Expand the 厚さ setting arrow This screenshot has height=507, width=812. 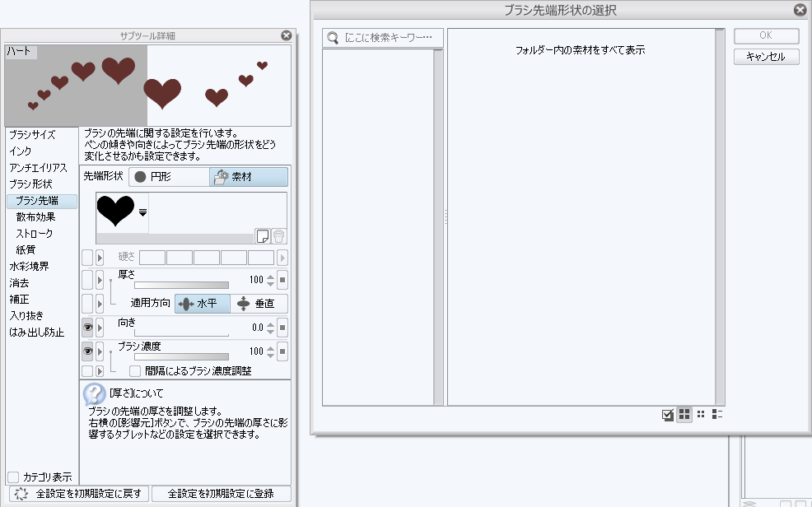tap(100, 280)
